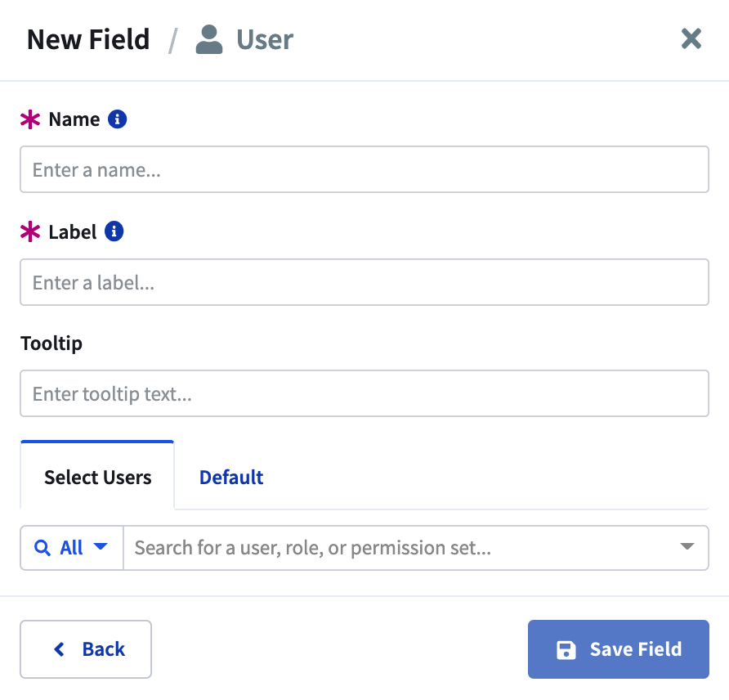The width and height of the screenshot is (729, 700).
Task: Focus the Enter a name field
Action: [x=364, y=169]
